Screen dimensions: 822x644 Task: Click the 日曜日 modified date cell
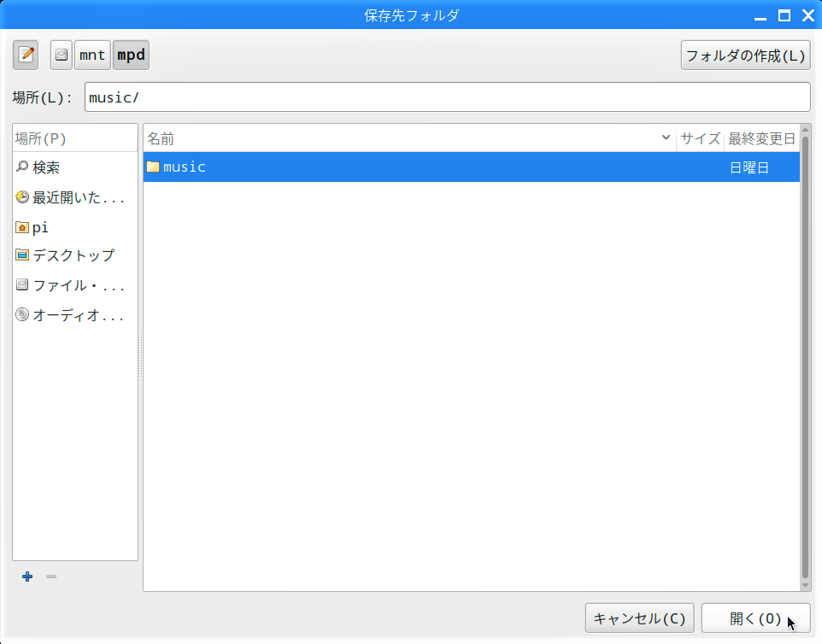coord(749,167)
